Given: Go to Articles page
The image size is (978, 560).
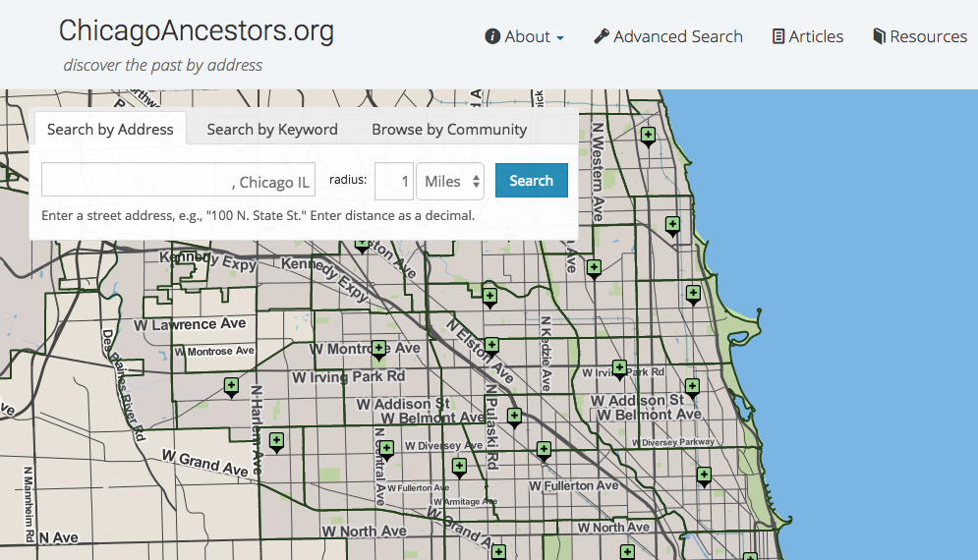Looking at the screenshot, I should (808, 36).
